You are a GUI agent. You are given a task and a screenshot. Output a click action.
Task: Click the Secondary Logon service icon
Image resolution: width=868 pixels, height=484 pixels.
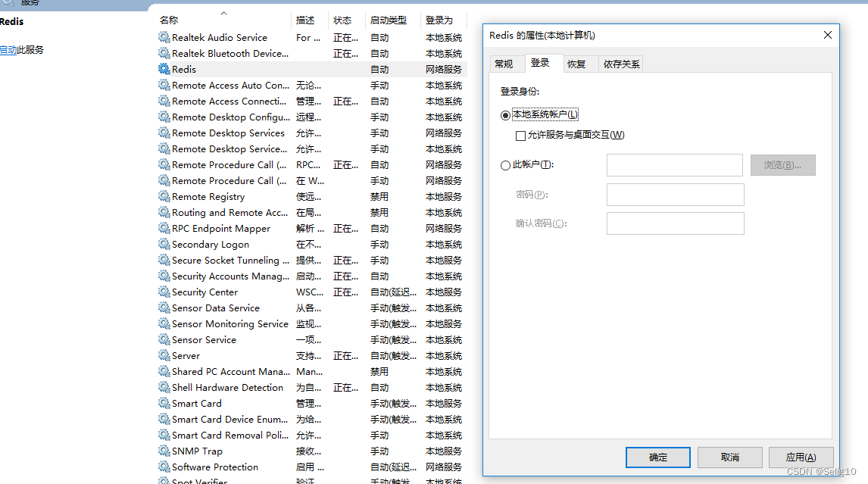pos(164,244)
